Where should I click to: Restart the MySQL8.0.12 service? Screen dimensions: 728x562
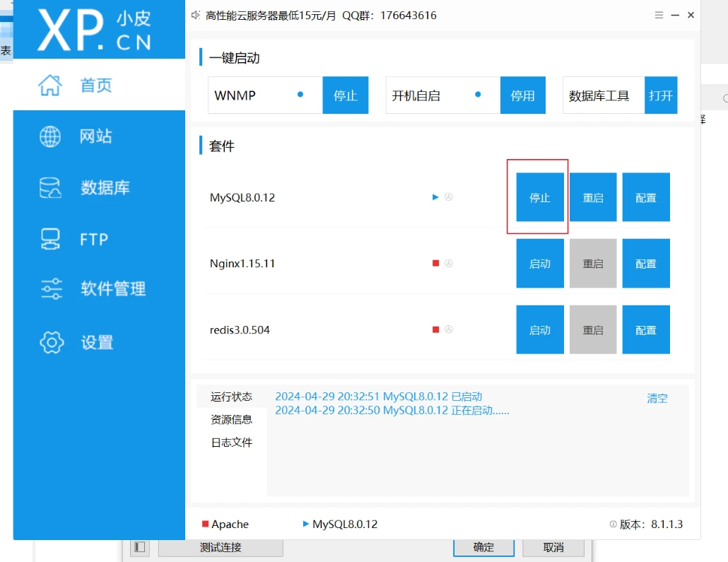pyautogui.click(x=593, y=197)
